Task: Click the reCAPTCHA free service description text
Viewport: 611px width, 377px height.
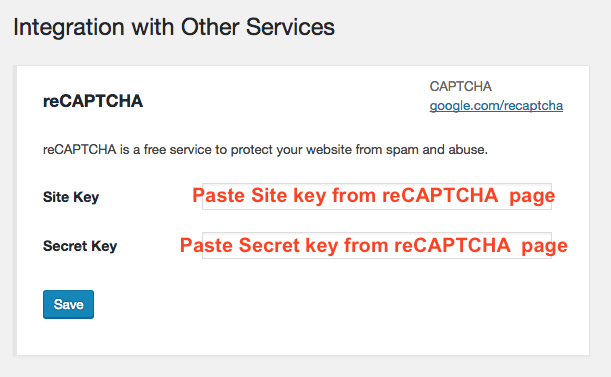Action: tap(265, 150)
